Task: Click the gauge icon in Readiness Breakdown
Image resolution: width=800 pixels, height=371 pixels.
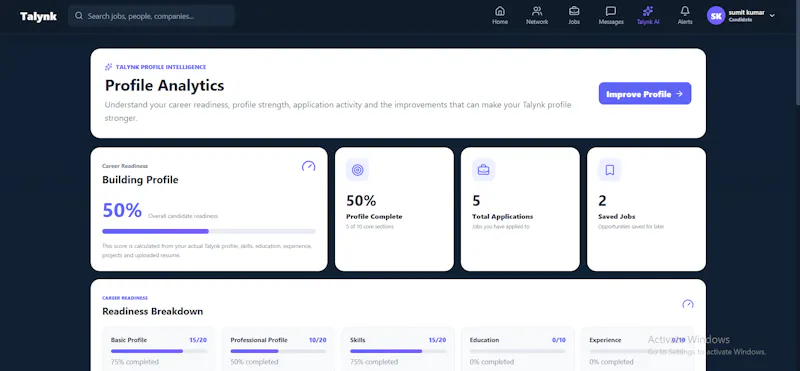Action: pos(688,305)
